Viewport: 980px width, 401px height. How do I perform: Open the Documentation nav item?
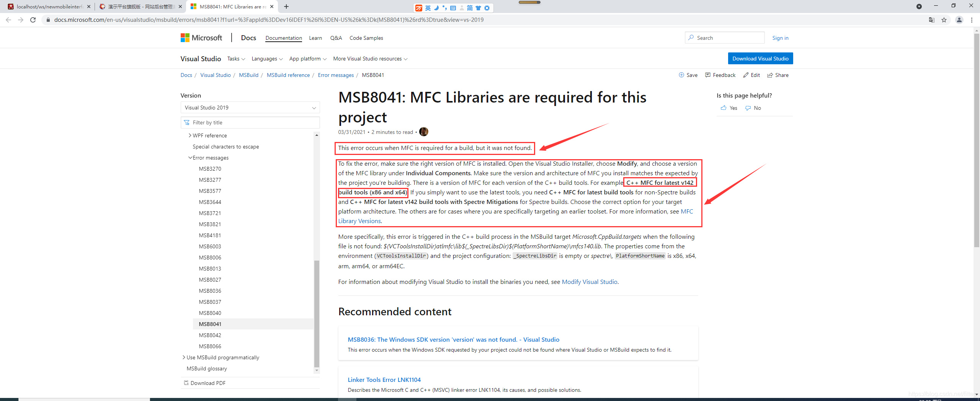point(284,38)
